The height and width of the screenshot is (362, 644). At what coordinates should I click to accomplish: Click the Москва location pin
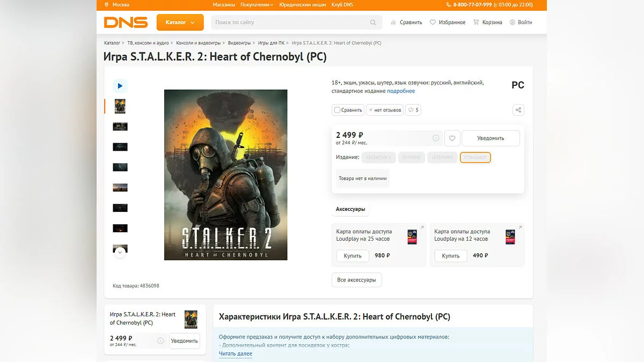107,5
